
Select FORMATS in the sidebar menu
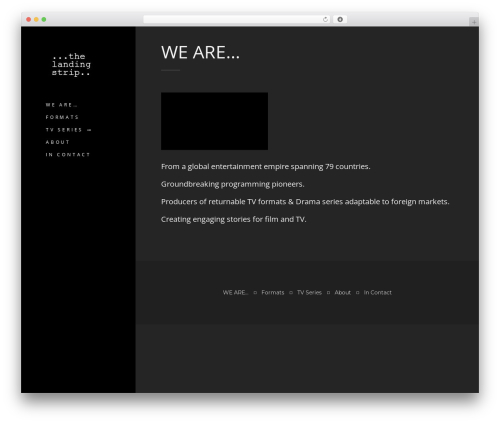coord(62,117)
